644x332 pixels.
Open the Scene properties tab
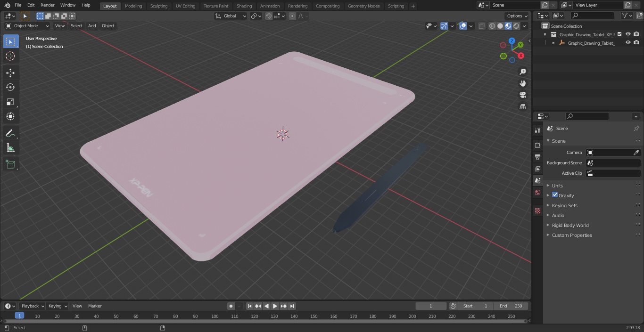click(537, 180)
